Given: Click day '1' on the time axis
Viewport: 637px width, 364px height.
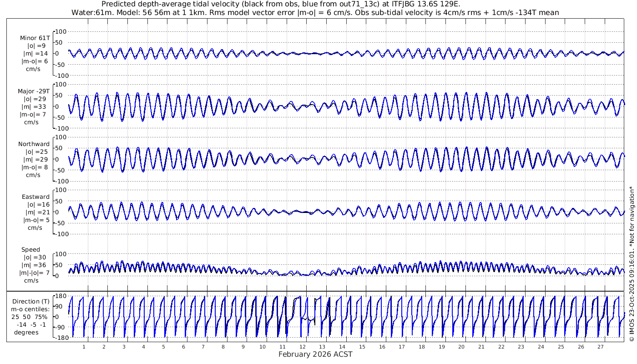Looking at the screenshot, I should coord(84,347).
